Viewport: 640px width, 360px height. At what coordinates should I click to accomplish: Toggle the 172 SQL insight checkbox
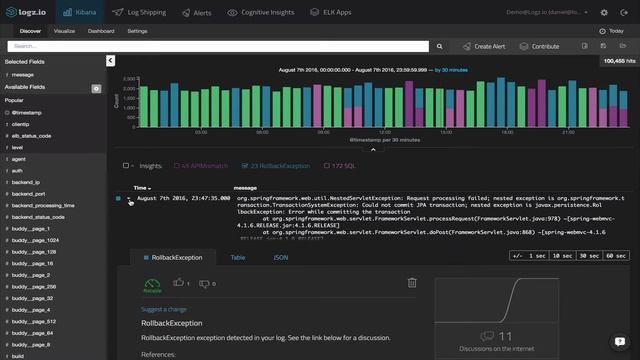pyautogui.click(x=327, y=166)
